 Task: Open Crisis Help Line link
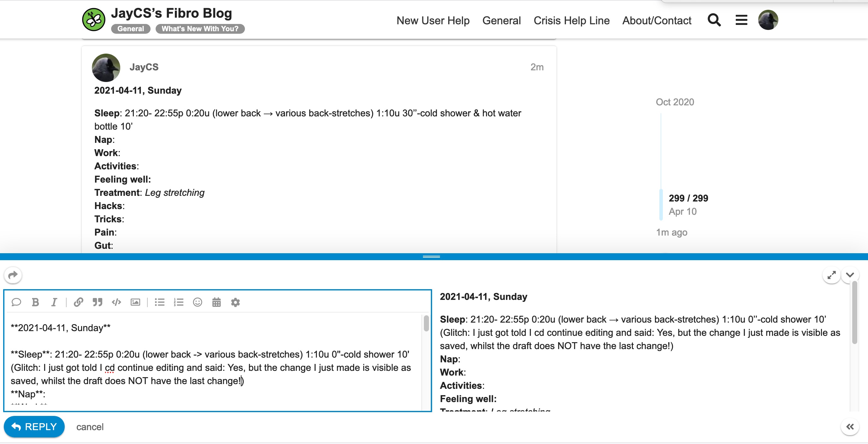pos(572,20)
